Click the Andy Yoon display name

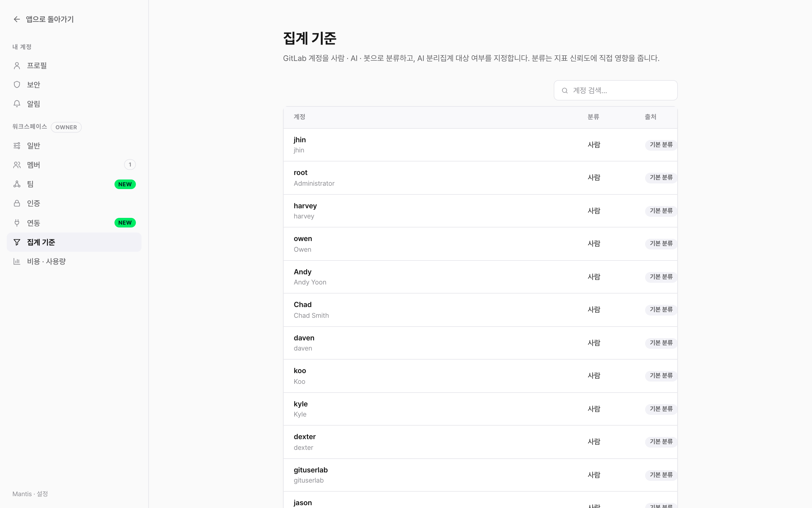[310, 282]
